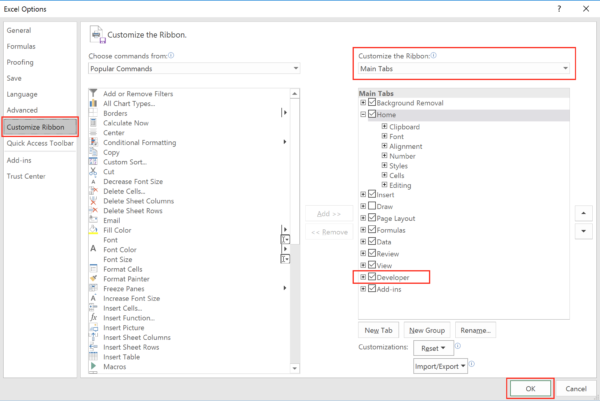
Task: Click the Increase Font Size icon
Action: (93, 298)
